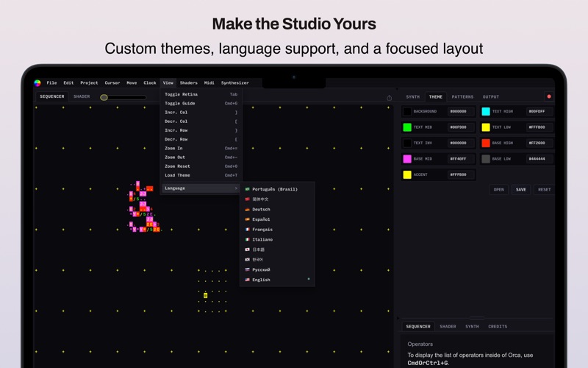Select Zoom In from View menu
This screenshot has width=588, height=368.
201,149
